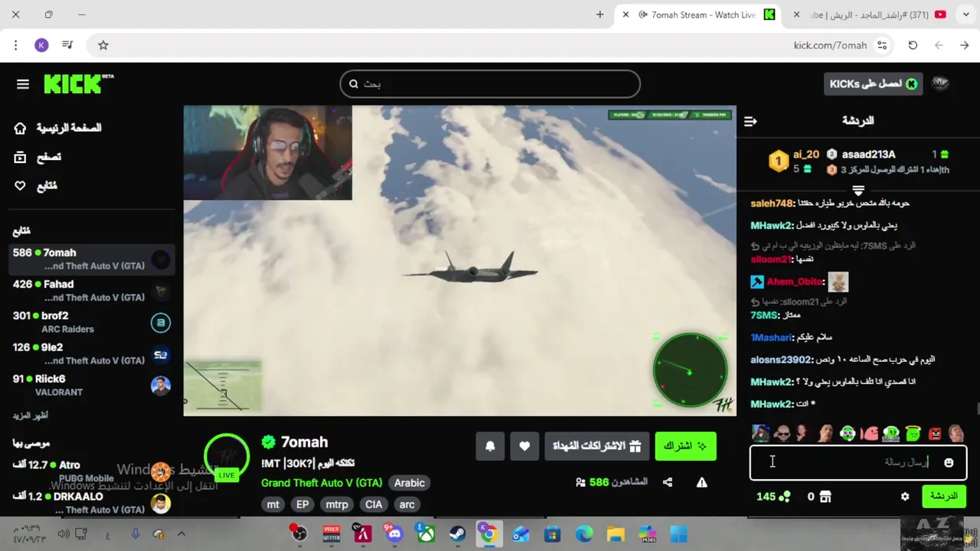Click the 'احصل على KICKs' button
This screenshot has width=980, height=551.
pyautogui.click(x=873, y=84)
